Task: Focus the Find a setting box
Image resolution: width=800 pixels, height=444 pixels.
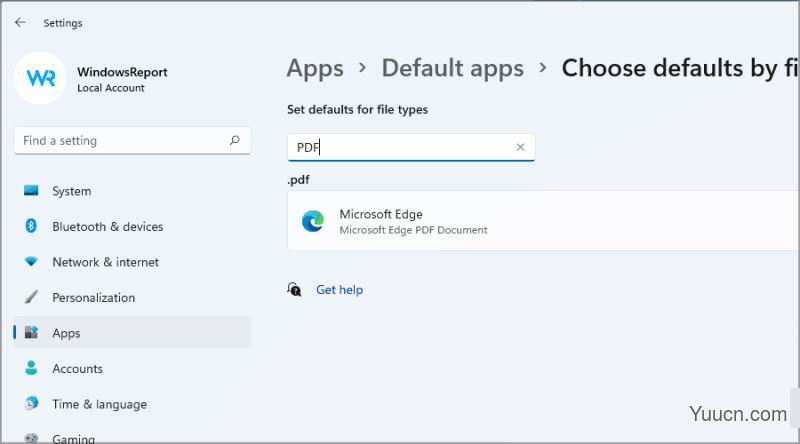Action: tap(132, 140)
